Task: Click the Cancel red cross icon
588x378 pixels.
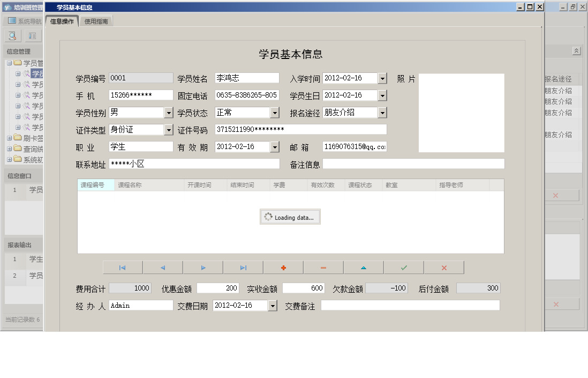Action: [x=443, y=267]
